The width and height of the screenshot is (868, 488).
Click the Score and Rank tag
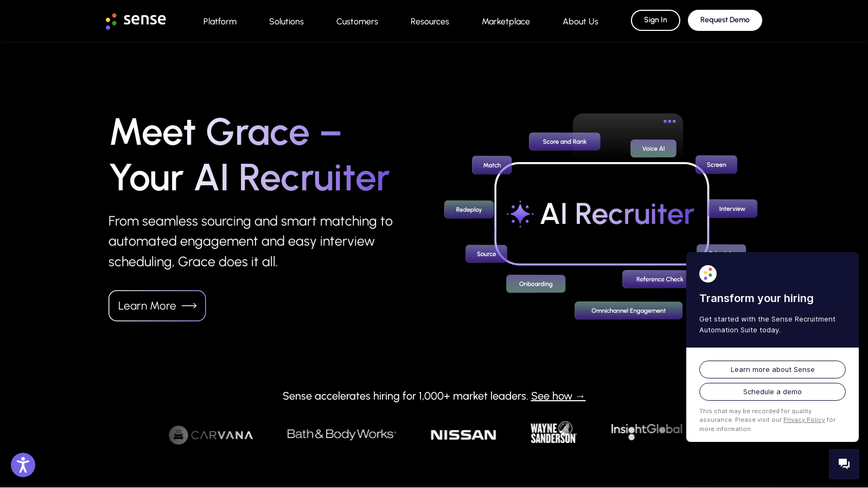click(565, 142)
